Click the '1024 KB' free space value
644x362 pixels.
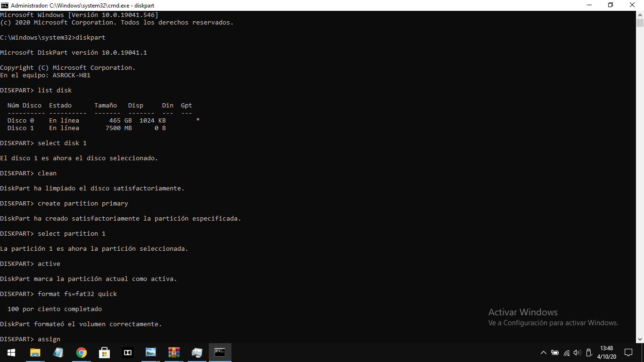point(152,120)
